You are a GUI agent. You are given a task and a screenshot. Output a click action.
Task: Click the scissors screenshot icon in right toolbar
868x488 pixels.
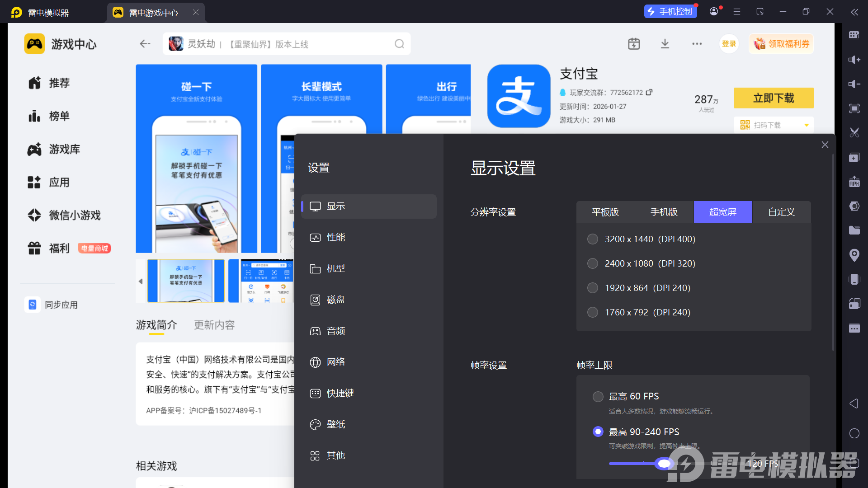pos(854,133)
